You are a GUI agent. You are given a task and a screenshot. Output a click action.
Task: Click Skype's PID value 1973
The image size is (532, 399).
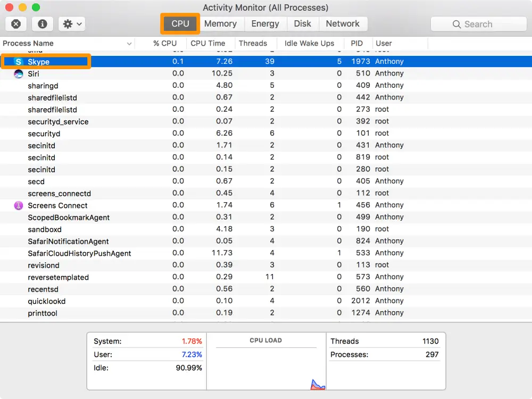361,61
